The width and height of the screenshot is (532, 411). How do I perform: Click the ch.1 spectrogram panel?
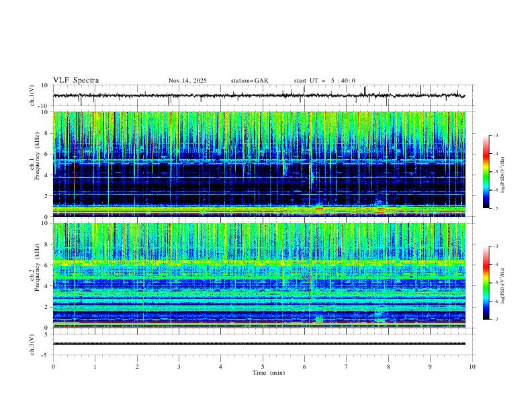(x=259, y=164)
